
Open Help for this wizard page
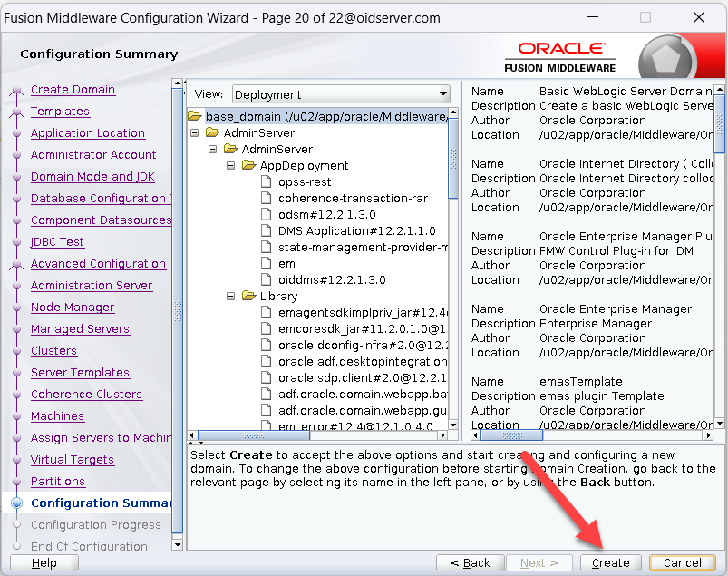pyautogui.click(x=44, y=562)
